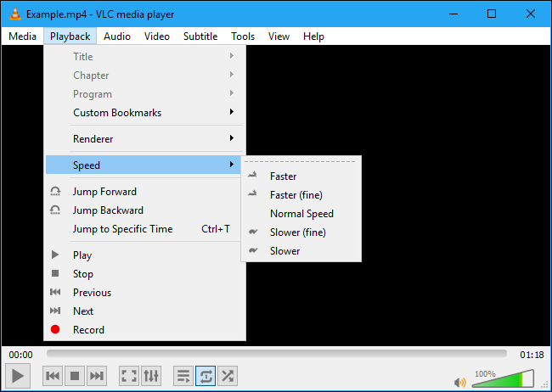Click the Next icon in Playback menu
The height and width of the screenshot is (392, 552).
[55, 311]
